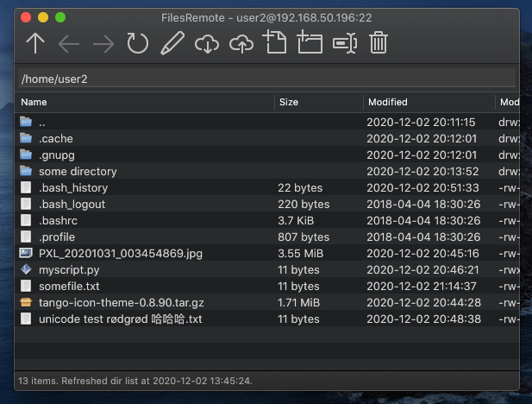532x404 pixels.
Task: Click the 3.55 MiB size cell
Action: point(301,254)
